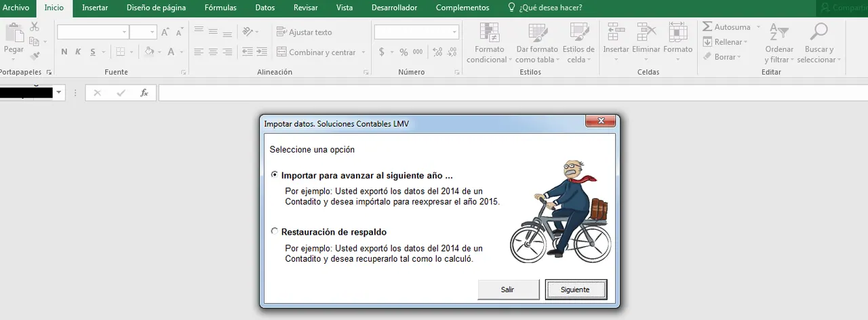
Task: Click the Siguiente button
Action: (575, 289)
